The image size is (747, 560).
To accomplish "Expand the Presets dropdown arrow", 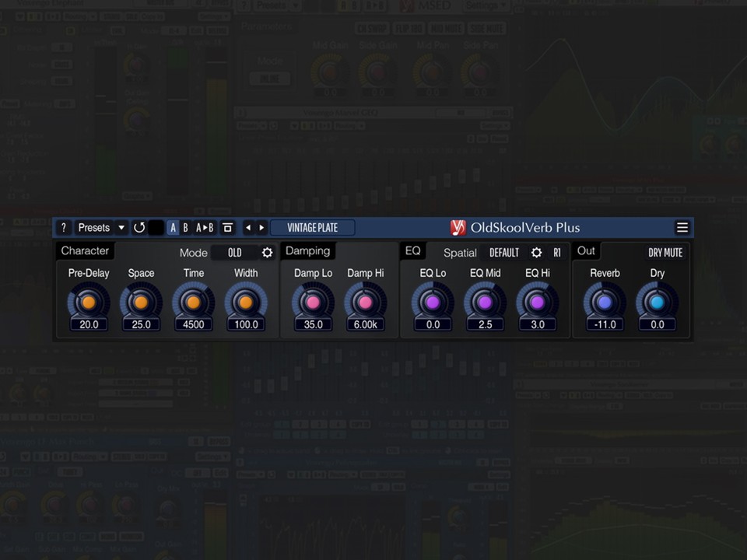I will [x=121, y=228].
